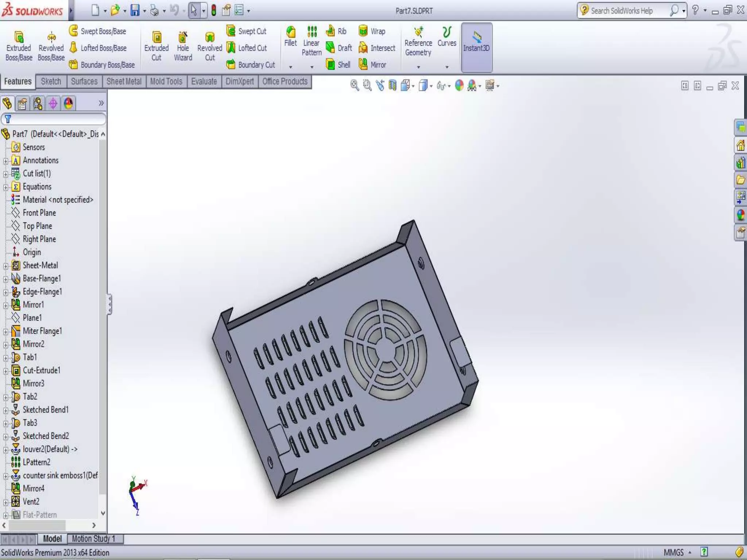Expand the Reference Geometry dropdown arrow
Image resolution: width=747 pixels, height=560 pixels.
[418, 67]
